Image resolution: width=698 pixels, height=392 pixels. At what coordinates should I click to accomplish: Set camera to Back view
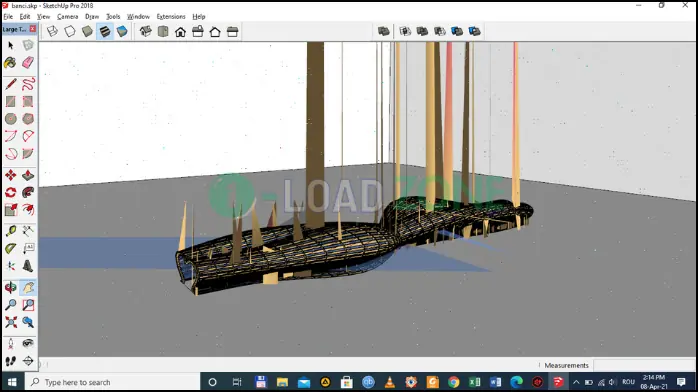pyautogui.click(x=215, y=31)
